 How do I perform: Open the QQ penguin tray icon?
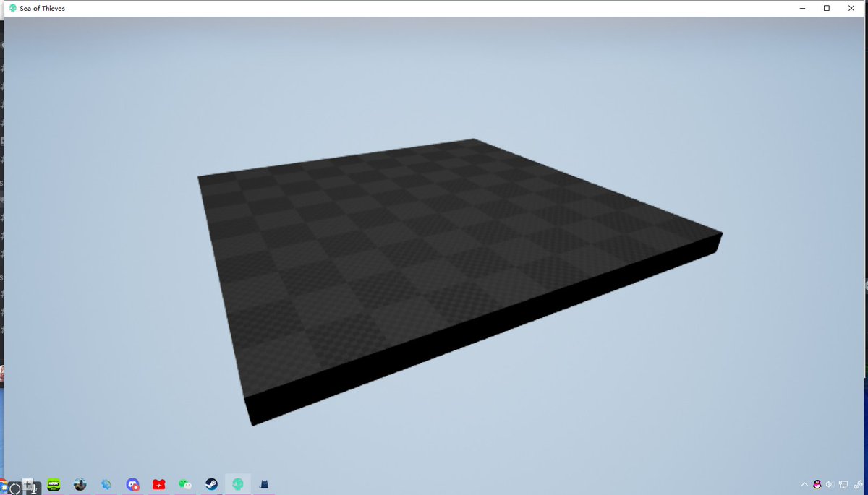click(x=817, y=484)
